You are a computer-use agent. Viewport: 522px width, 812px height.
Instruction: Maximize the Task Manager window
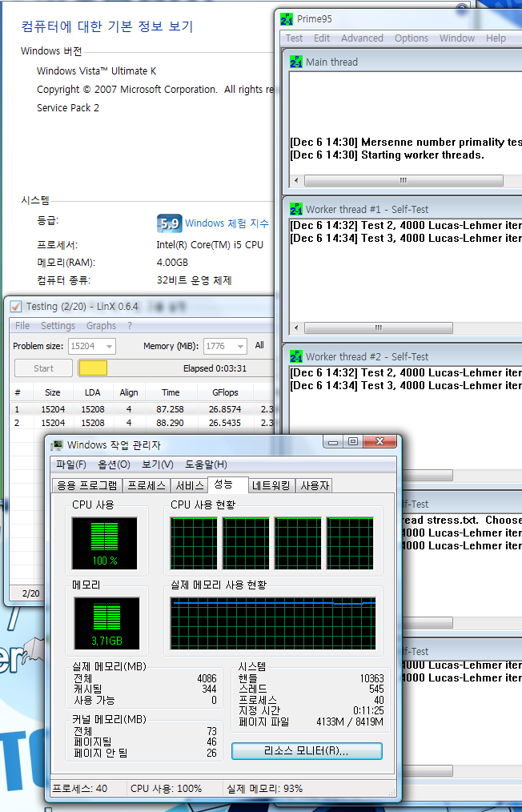[353, 442]
